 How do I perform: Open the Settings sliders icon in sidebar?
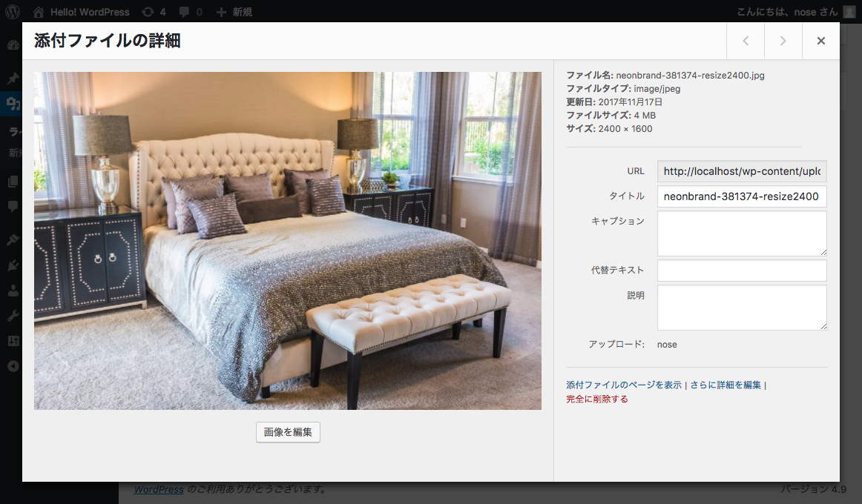[x=13, y=341]
